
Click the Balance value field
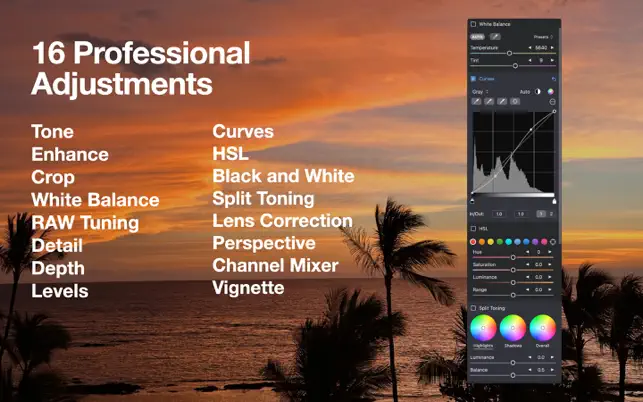point(541,370)
